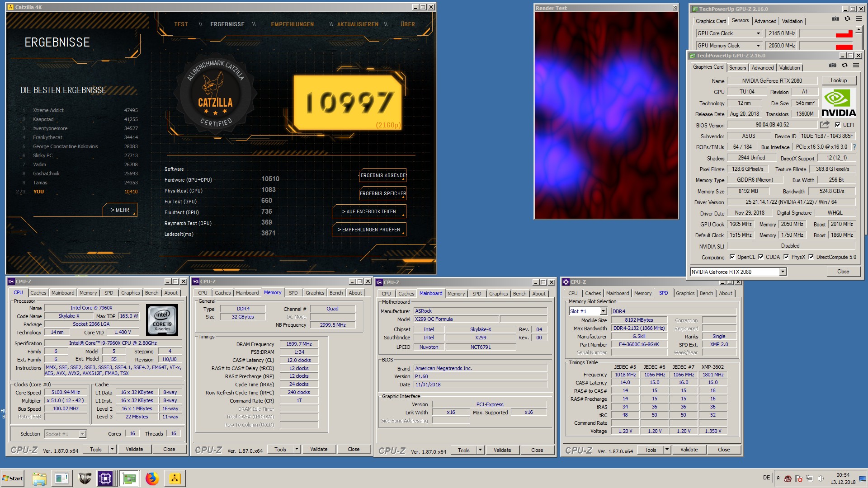Expand Tools arrow in CPU-Z SPD window
Image resolution: width=868 pixels, height=488 pixels.
point(667,450)
